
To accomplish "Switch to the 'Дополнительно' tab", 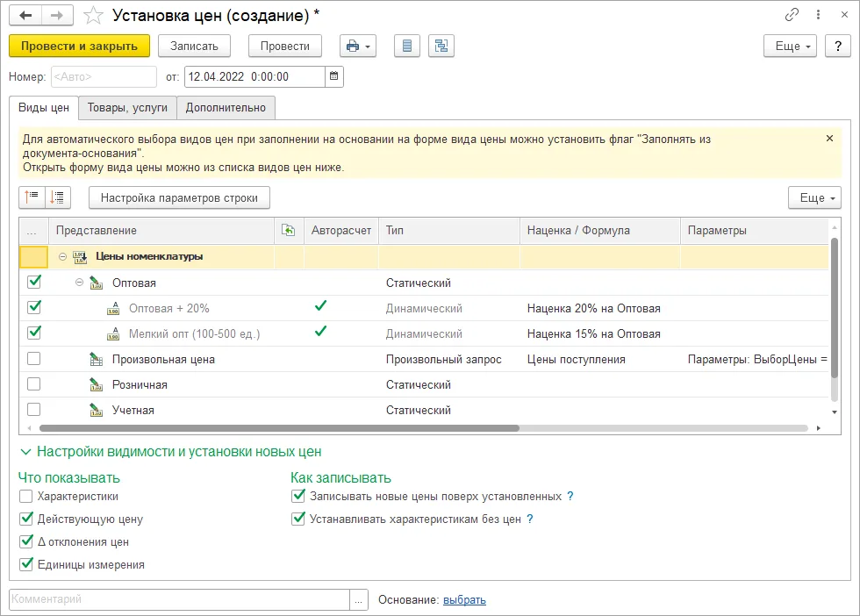I will (x=226, y=108).
